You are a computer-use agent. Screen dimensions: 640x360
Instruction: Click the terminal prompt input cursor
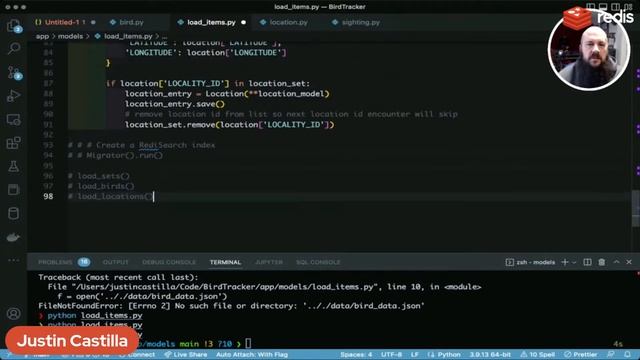[x=248, y=344]
